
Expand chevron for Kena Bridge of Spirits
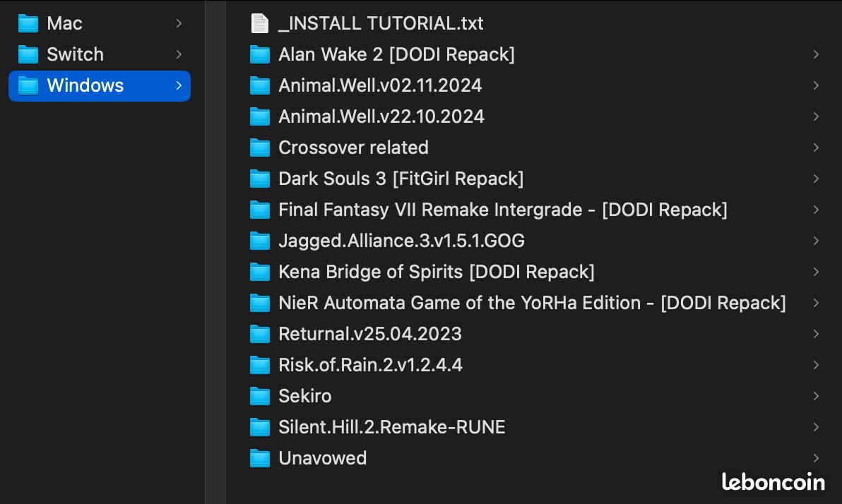coord(816,272)
